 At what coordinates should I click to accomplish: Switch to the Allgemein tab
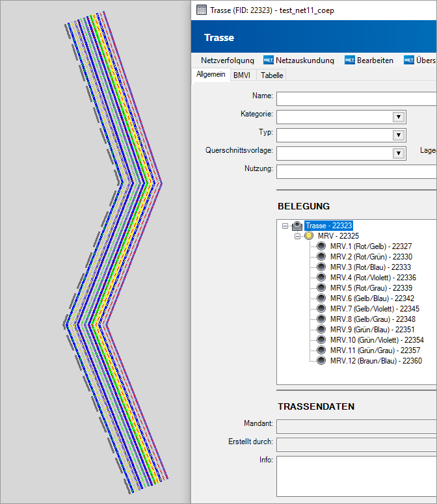pos(211,75)
